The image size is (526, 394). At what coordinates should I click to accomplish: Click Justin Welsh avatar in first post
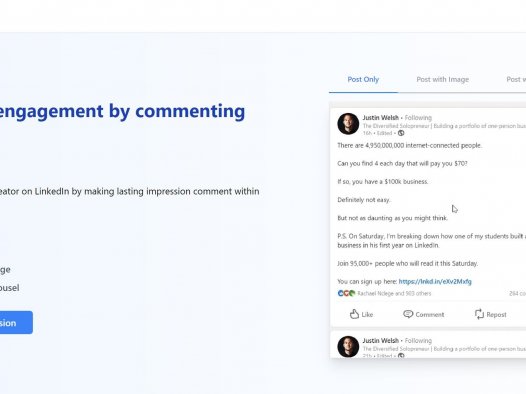[x=348, y=124]
